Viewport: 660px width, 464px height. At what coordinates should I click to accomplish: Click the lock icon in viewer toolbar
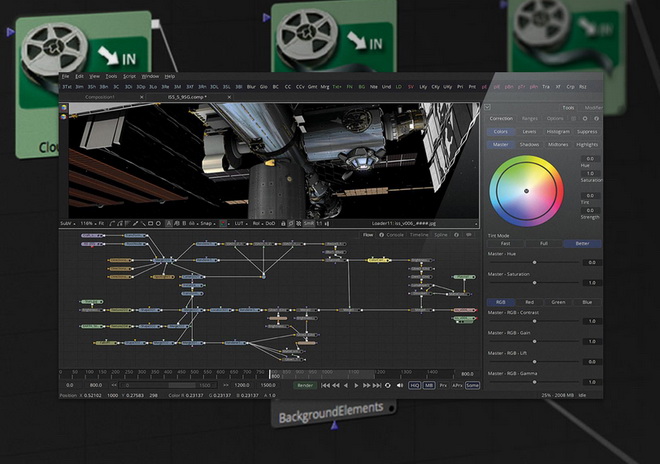[x=283, y=224]
